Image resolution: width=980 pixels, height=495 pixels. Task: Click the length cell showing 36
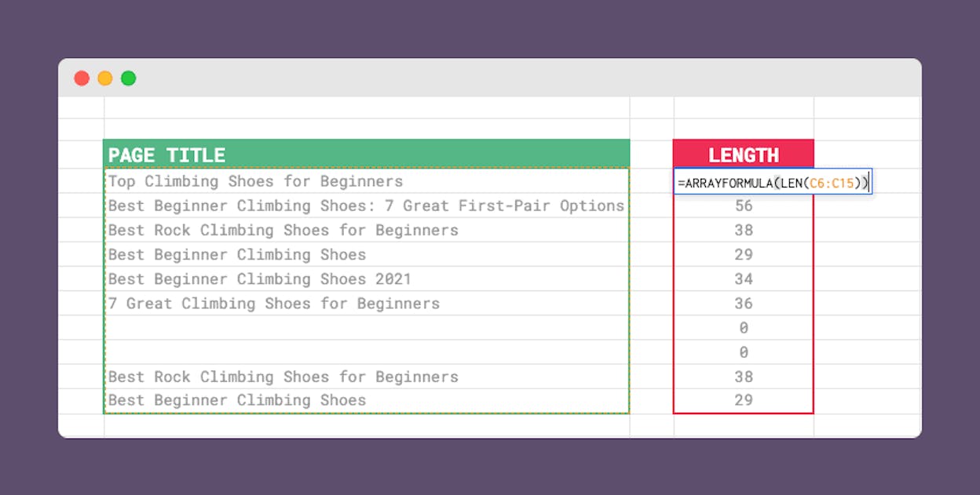[744, 303]
